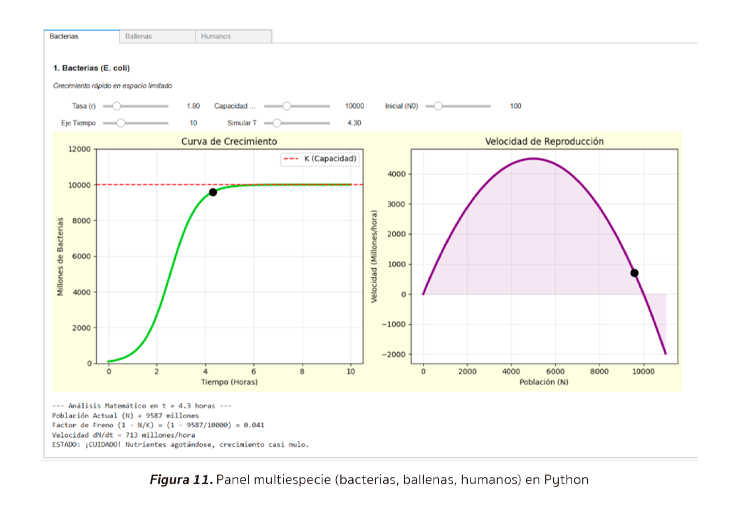Switch to the Bacterias tab

[x=81, y=36]
